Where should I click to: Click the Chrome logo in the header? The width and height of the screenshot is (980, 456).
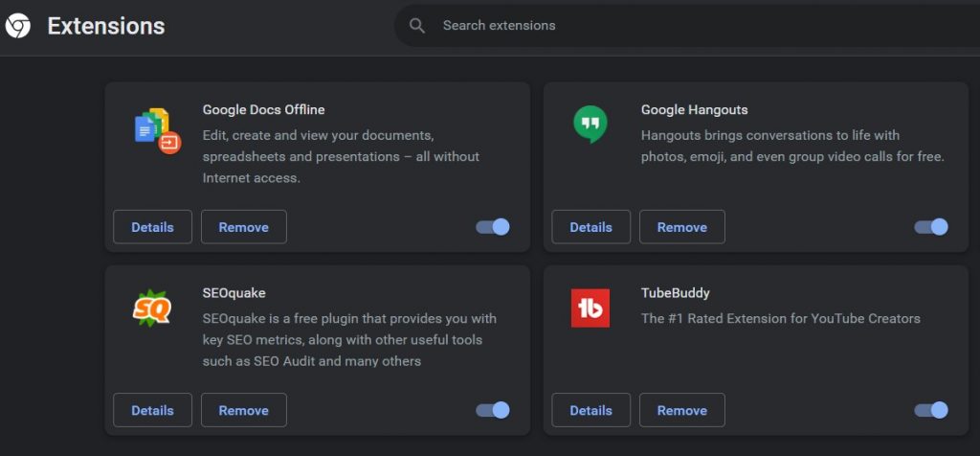click(17, 26)
